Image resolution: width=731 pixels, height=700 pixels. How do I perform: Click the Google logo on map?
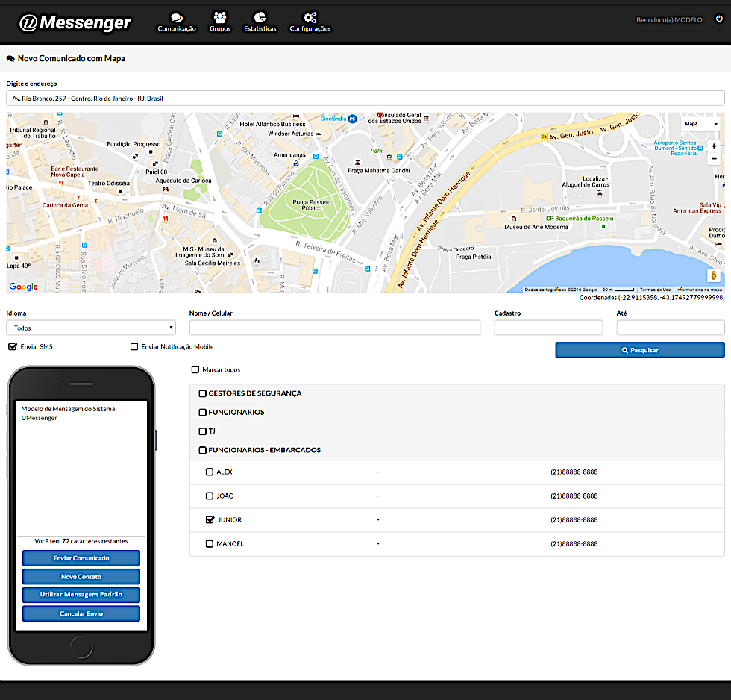pyautogui.click(x=23, y=287)
